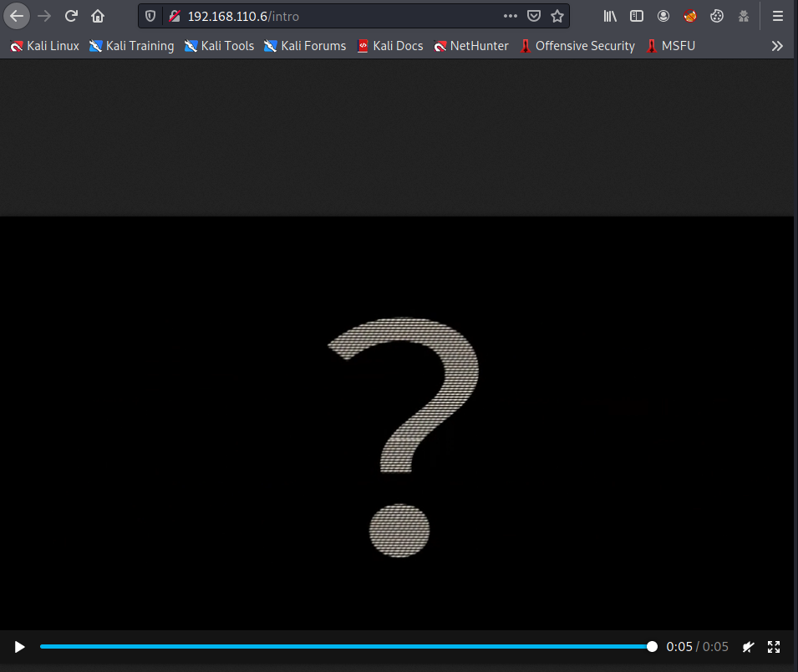Open the Firefox account icon

coord(663,16)
